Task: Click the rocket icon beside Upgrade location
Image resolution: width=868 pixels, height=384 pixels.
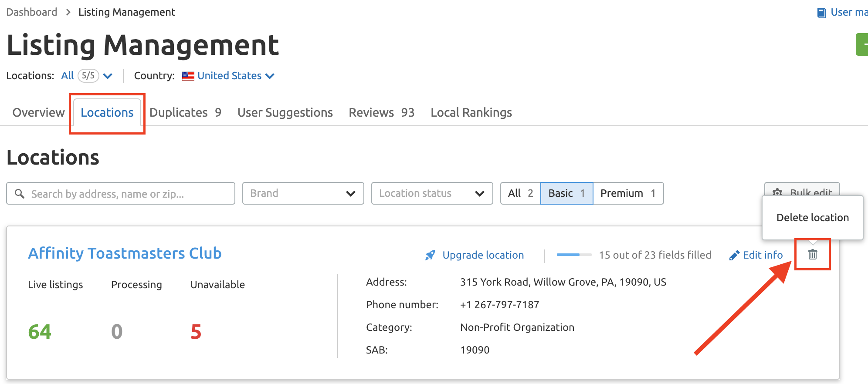Action: (x=430, y=255)
